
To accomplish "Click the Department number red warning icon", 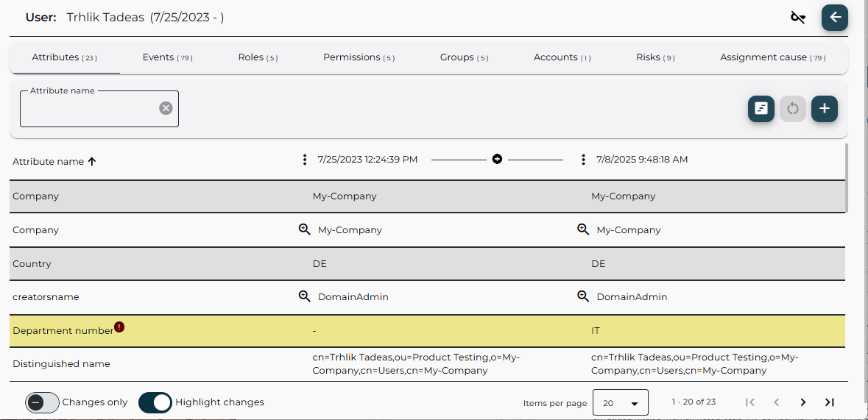I will click(x=119, y=327).
